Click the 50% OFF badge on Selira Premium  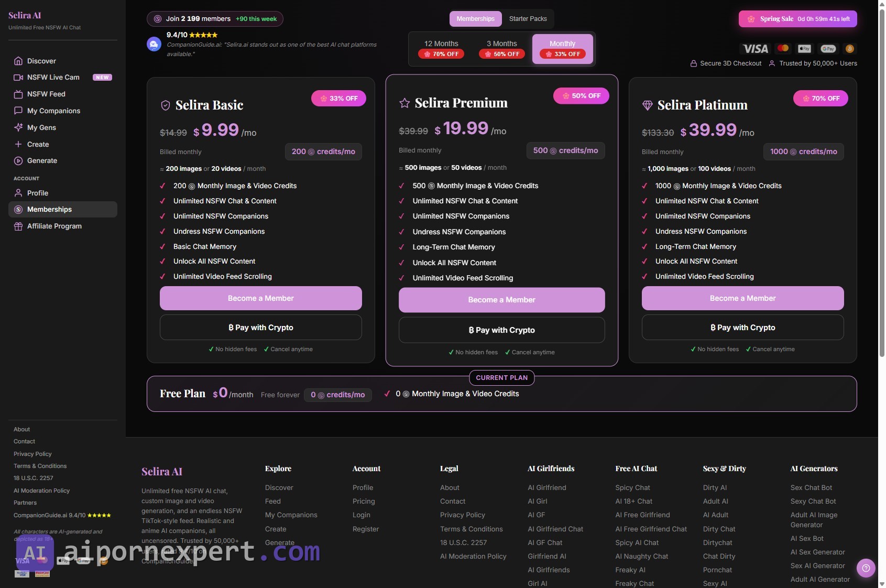[x=581, y=96]
